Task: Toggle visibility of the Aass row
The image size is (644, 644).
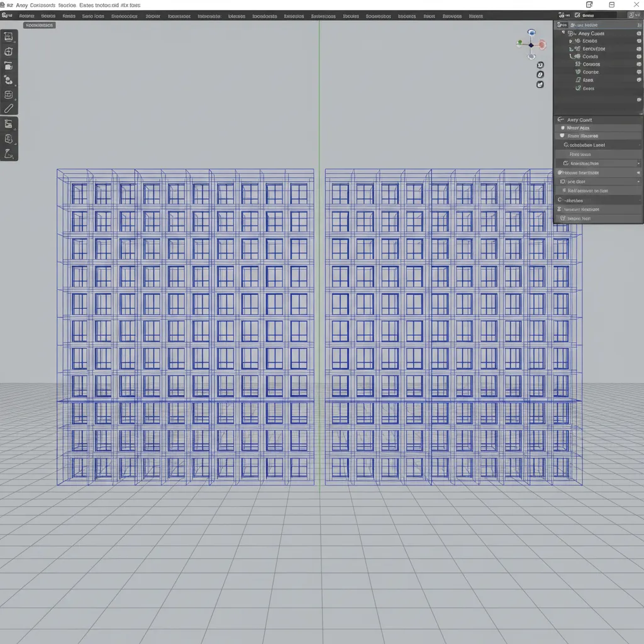Action: coord(639,80)
